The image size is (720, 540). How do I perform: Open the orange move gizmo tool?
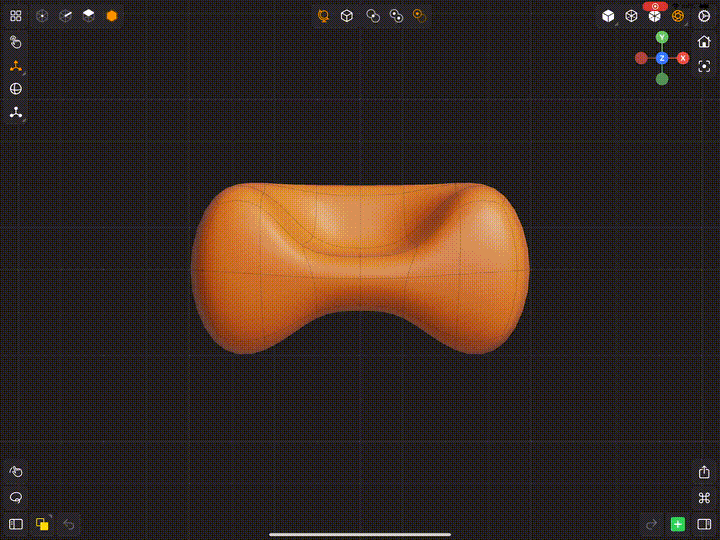16,66
